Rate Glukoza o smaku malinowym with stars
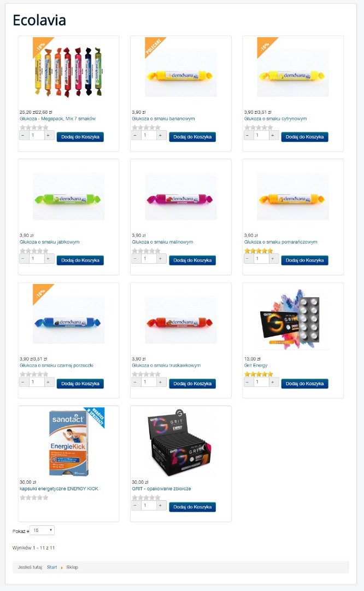 pyautogui.click(x=146, y=251)
